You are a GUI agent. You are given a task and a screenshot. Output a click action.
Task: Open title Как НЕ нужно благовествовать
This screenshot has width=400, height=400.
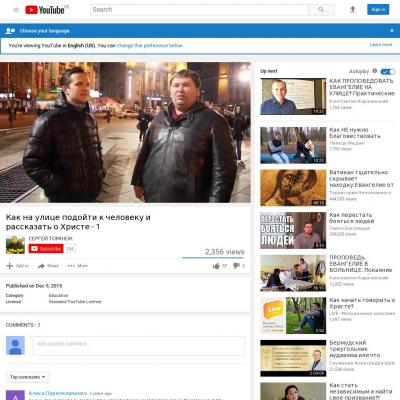pos(355,133)
